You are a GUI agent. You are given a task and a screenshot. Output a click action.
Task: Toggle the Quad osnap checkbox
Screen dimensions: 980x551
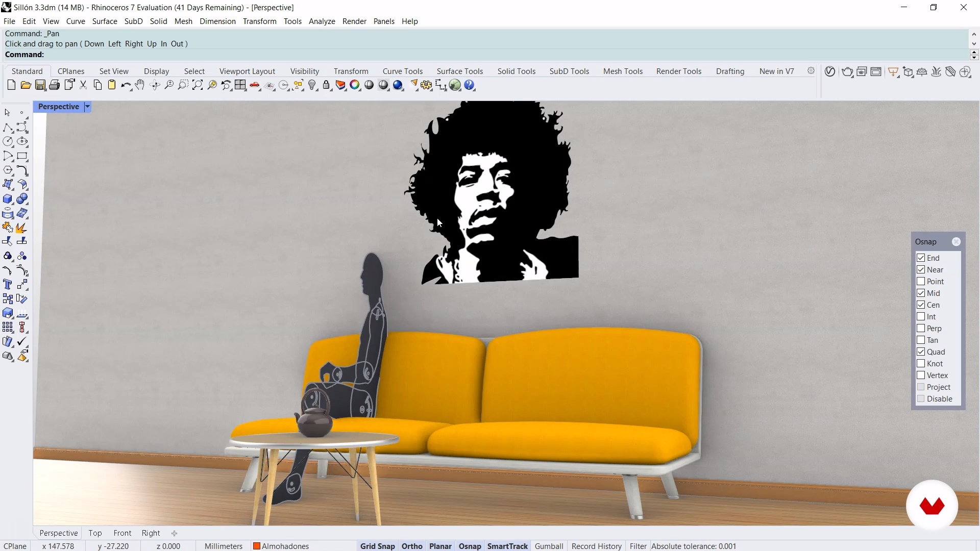click(921, 352)
